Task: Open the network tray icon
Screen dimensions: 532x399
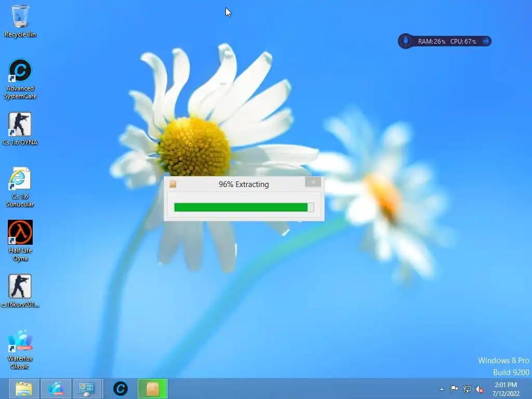Action: (467, 389)
